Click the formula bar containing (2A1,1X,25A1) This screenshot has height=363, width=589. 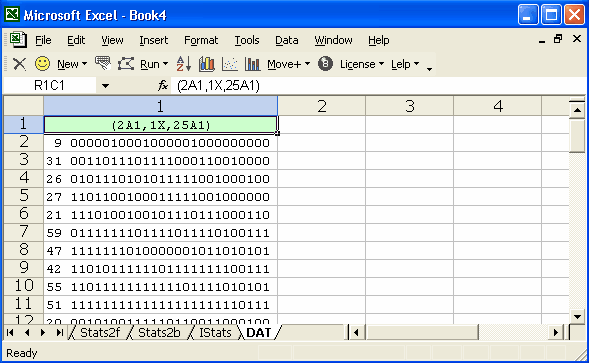pyautogui.click(x=378, y=86)
